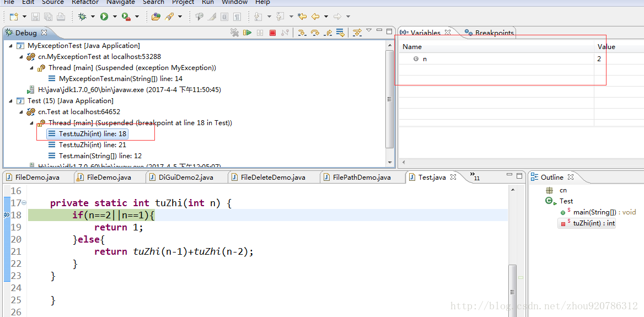
Task: Open the External Tools dropdown arrow
Action: click(137, 17)
